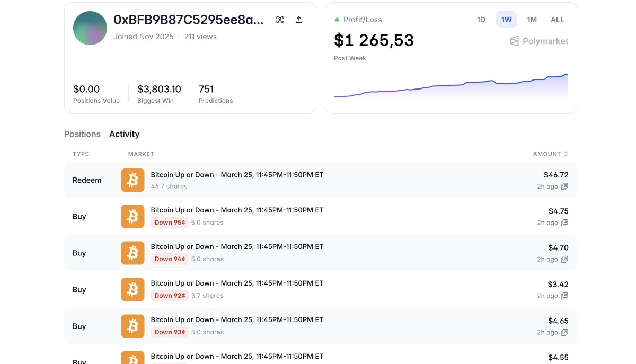Viewport: 636px width, 364px height.
Task: Click the $0.00 Positions Value figure
Action: point(86,89)
